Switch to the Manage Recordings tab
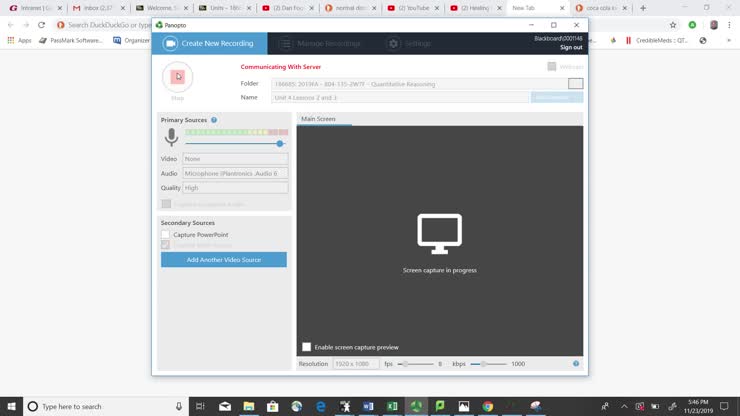The width and height of the screenshot is (740, 416). coord(320,44)
